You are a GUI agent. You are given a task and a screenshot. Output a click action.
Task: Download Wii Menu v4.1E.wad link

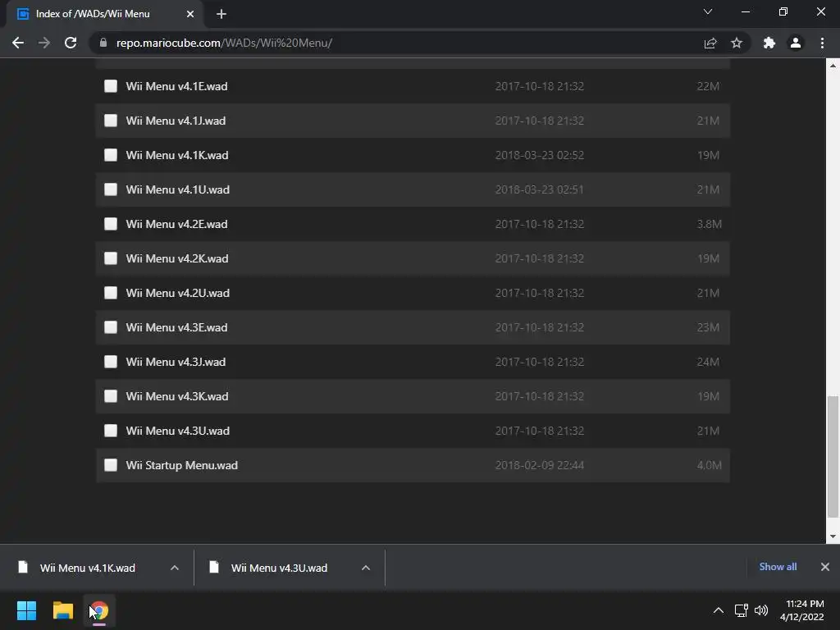tap(177, 86)
